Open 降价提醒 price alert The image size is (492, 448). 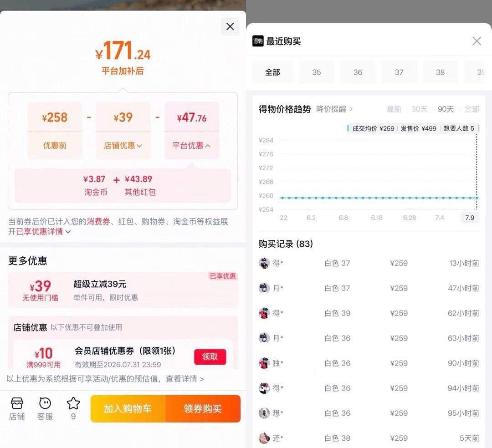(334, 109)
